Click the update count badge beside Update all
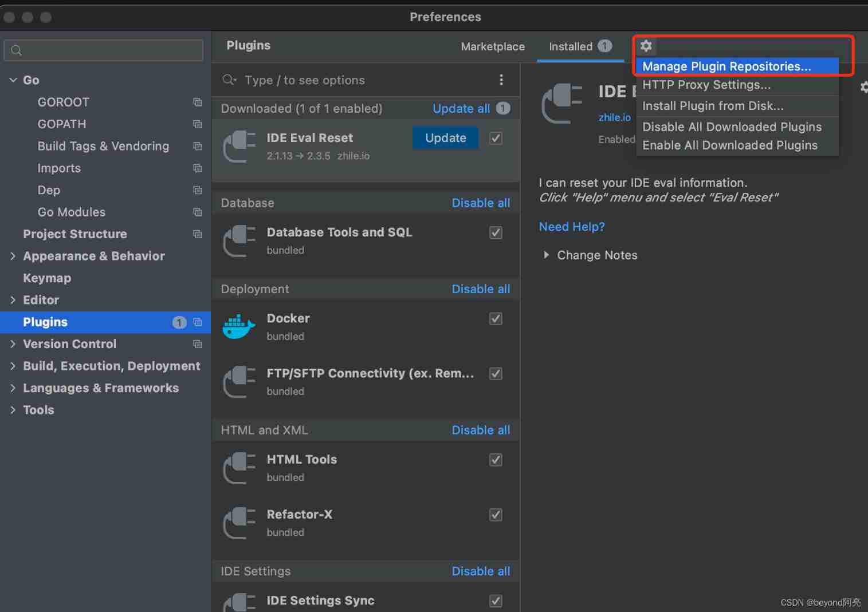The image size is (868, 612). click(503, 108)
